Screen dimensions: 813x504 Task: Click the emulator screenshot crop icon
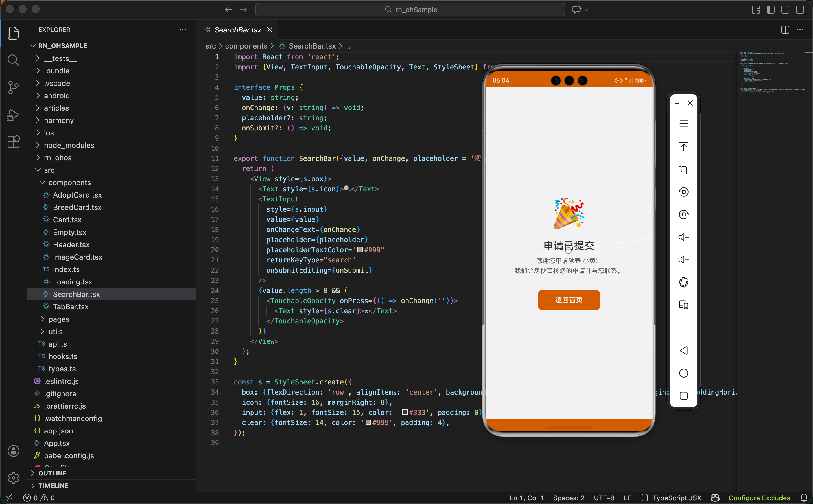[683, 169]
